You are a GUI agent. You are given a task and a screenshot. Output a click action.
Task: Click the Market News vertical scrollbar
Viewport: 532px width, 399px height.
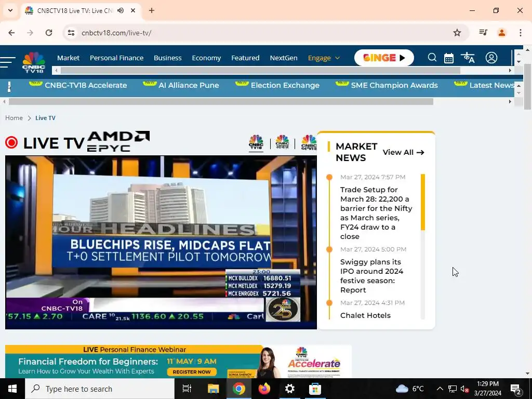[x=423, y=202]
